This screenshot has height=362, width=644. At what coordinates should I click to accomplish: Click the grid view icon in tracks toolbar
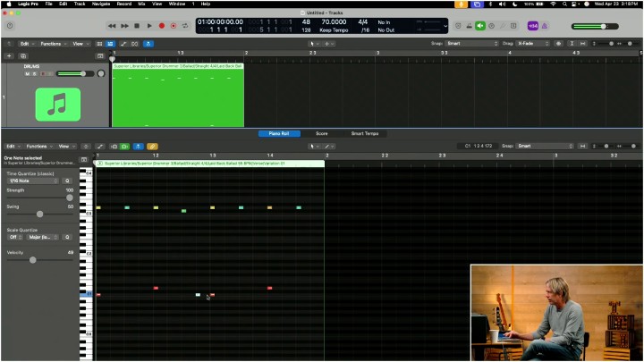click(x=99, y=44)
